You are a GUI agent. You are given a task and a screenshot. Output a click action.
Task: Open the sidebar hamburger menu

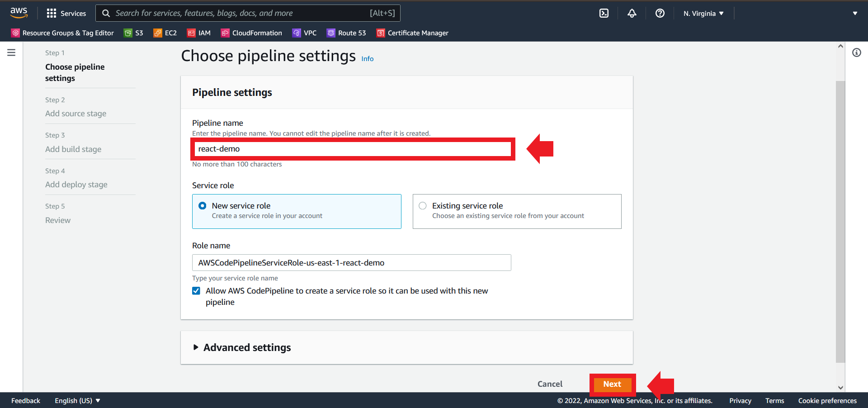coord(11,52)
